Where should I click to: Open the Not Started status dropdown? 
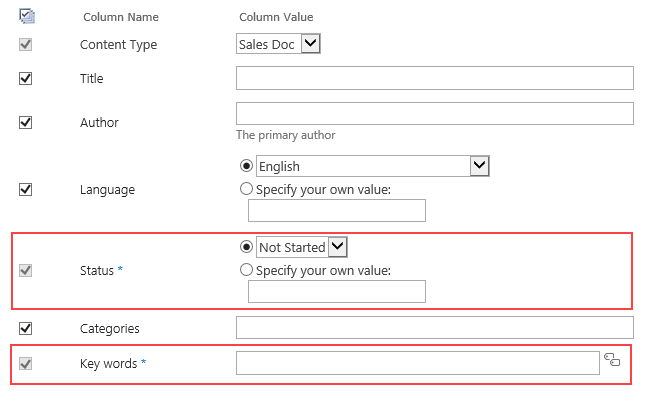302,247
